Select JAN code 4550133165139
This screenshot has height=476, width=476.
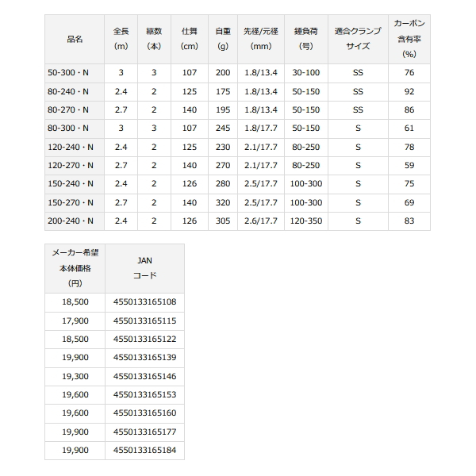(x=145, y=358)
